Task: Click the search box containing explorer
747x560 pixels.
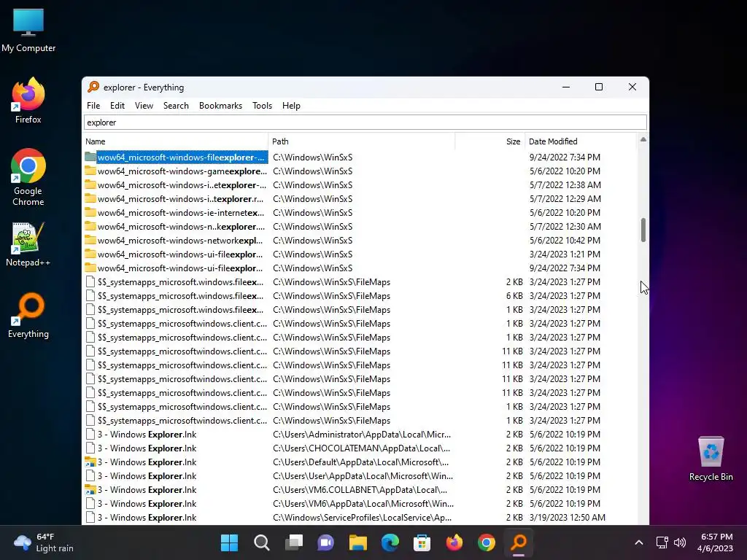Action: tap(365, 122)
